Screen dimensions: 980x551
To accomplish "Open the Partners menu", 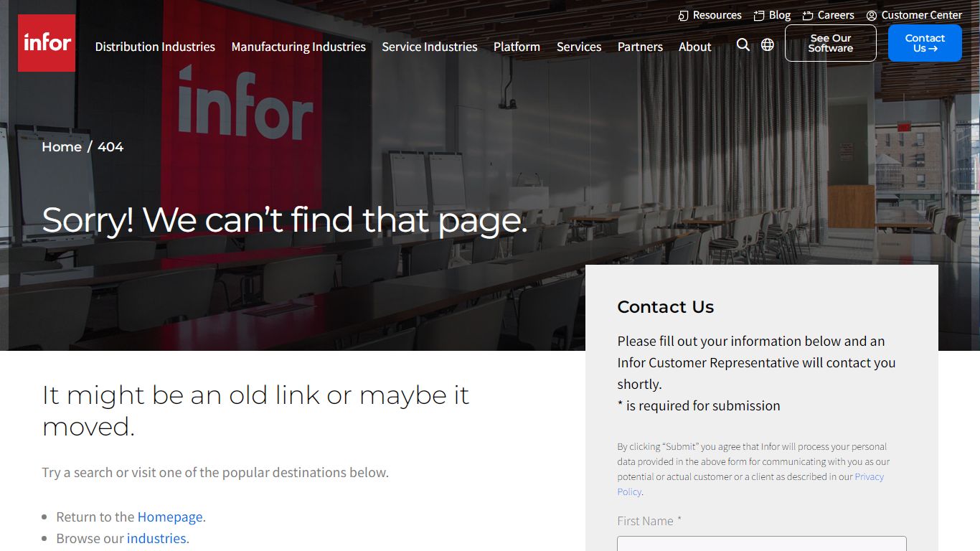I will click(x=640, y=47).
